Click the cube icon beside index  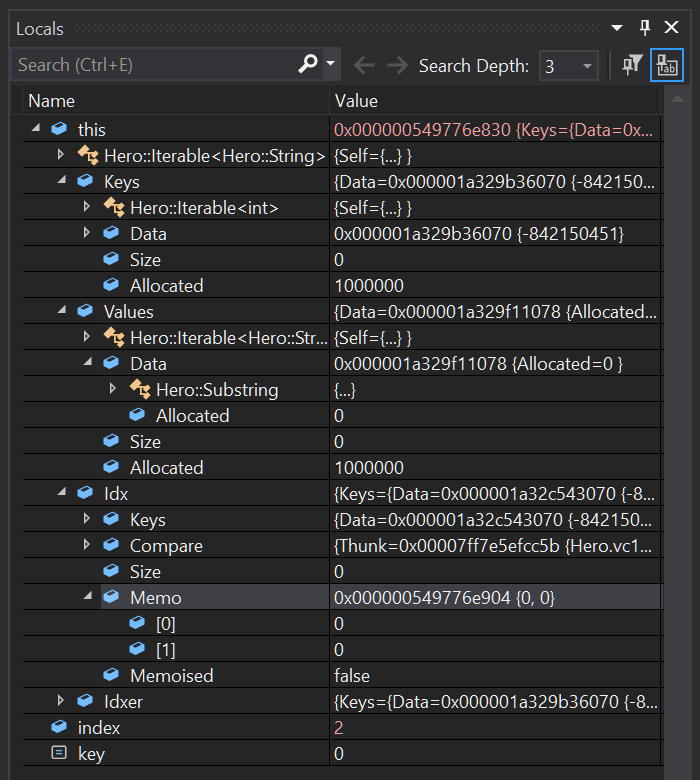click(59, 727)
